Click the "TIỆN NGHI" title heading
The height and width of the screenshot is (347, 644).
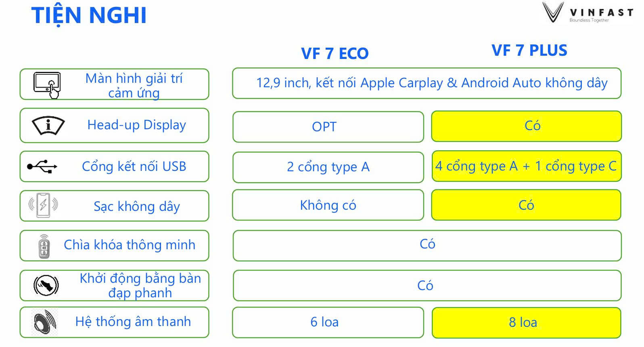(89, 15)
